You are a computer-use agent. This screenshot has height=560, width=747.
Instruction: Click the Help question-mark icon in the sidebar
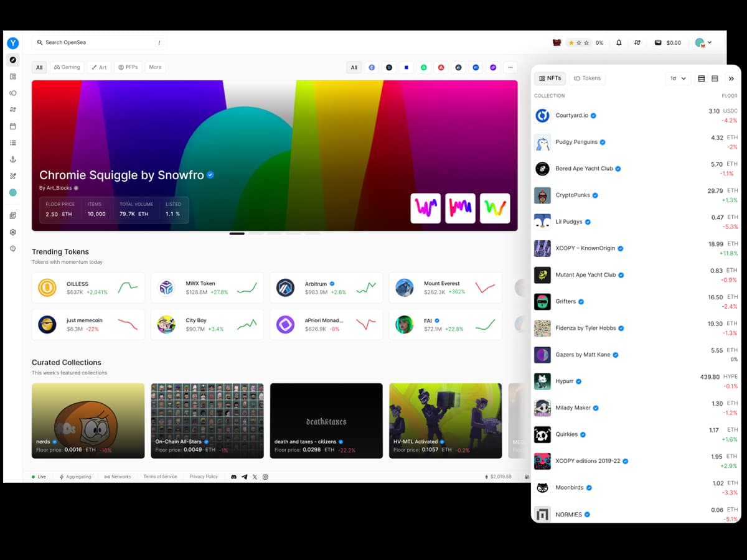click(x=12, y=248)
